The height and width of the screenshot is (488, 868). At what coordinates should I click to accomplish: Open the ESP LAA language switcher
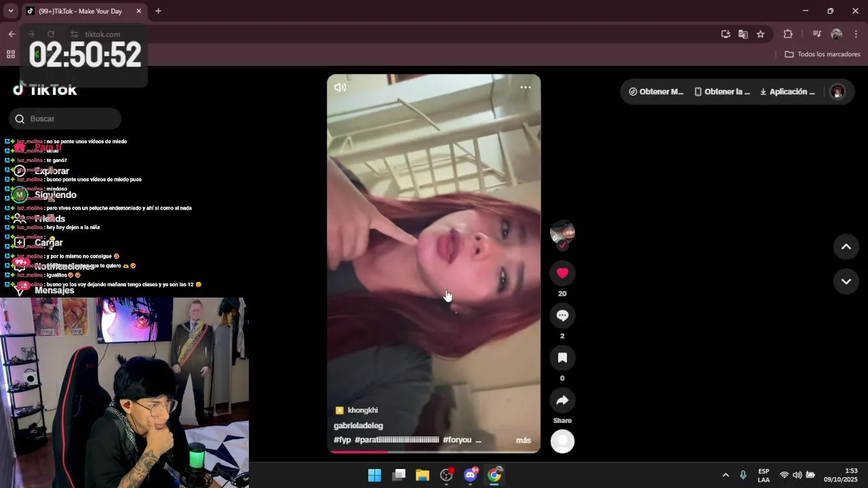(764, 475)
